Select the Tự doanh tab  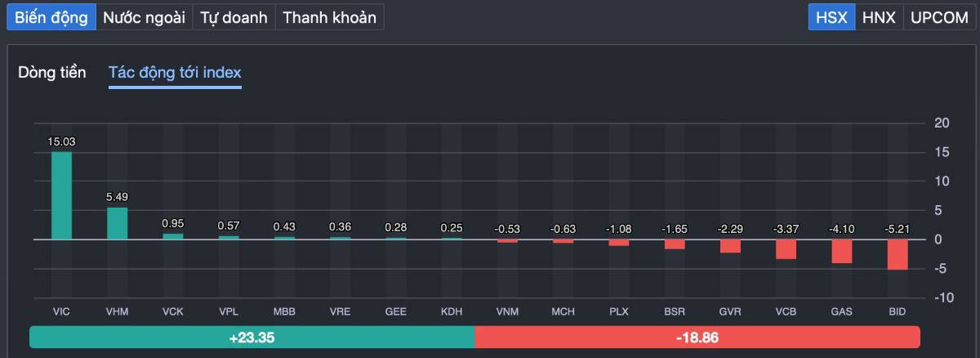point(234,17)
